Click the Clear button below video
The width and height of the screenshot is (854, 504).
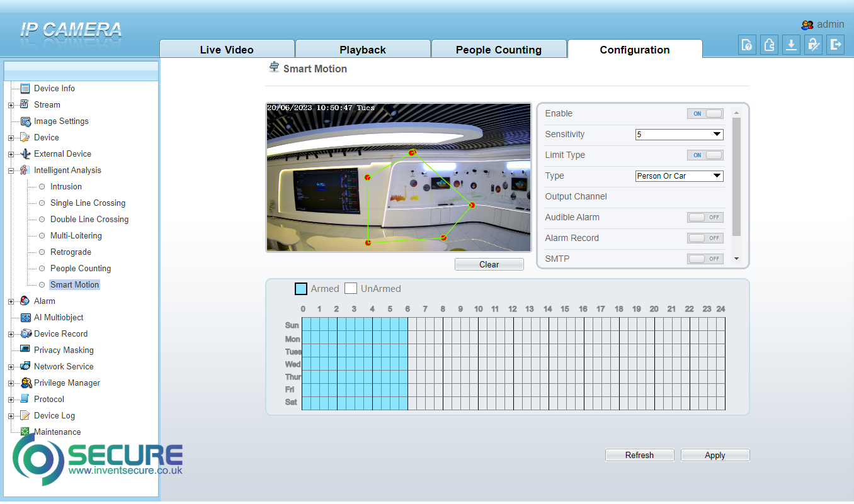pyautogui.click(x=489, y=265)
